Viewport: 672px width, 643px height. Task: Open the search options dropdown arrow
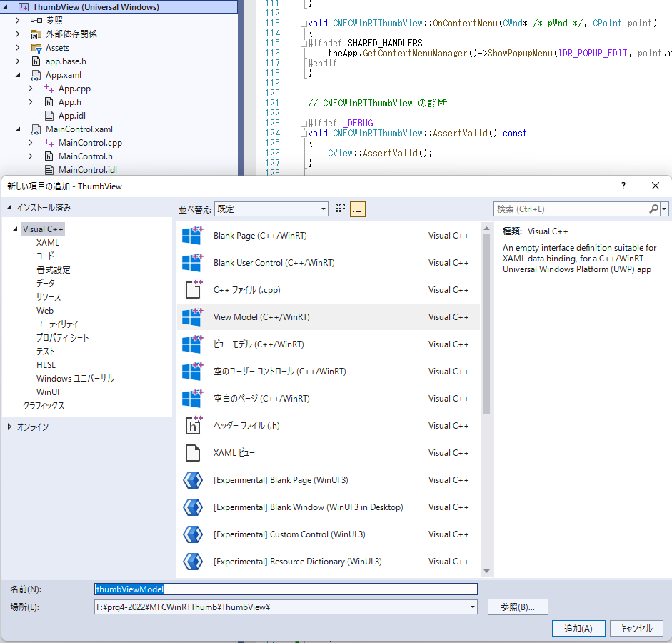pos(664,209)
